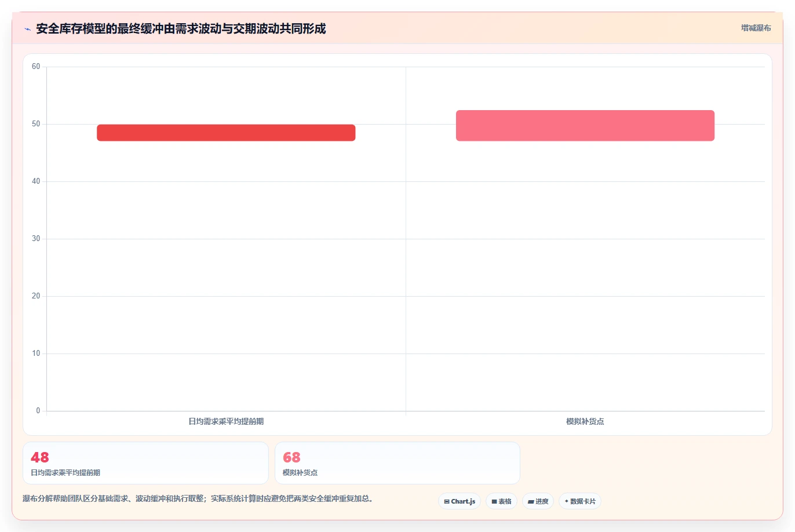Click the data card showing value 48
The height and width of the screenshot is (532, 795).
point(145,463)
